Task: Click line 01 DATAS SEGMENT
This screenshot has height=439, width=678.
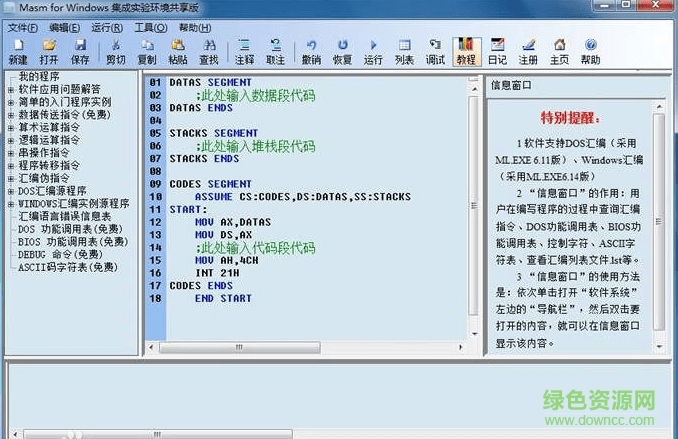Action: click(x=211, y=82)
